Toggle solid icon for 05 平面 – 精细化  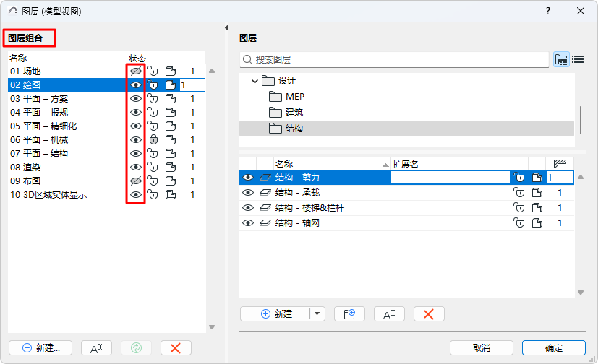tap(171, 126)
